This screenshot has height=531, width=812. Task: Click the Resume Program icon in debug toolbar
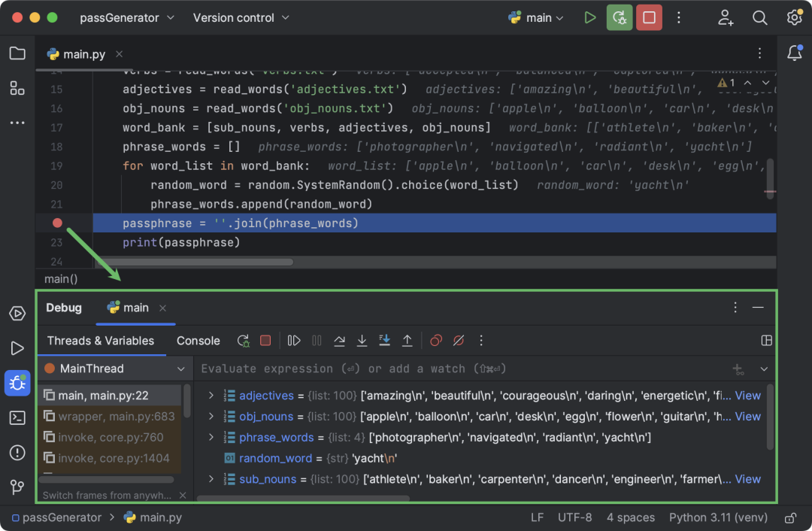click(294, 341)
